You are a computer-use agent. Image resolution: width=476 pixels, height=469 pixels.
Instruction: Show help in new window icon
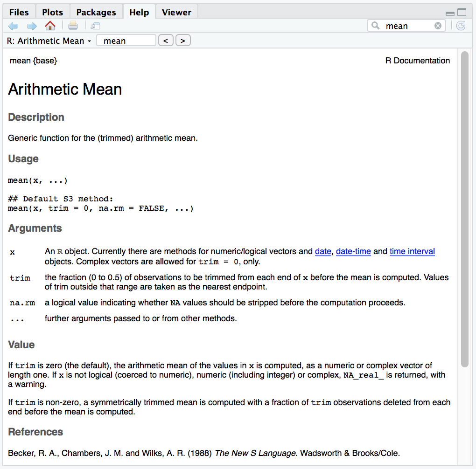95,26
